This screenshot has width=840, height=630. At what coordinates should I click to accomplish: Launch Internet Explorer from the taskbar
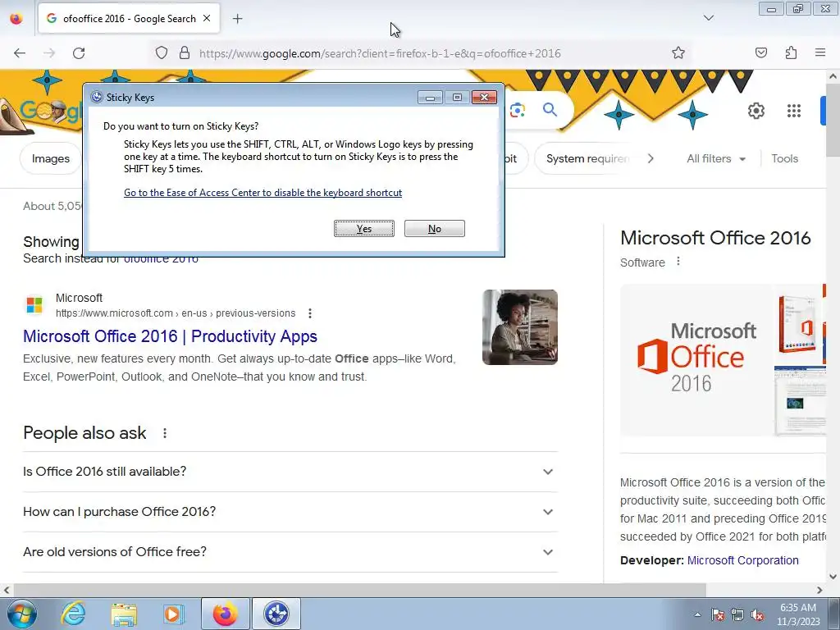(73, 614)
